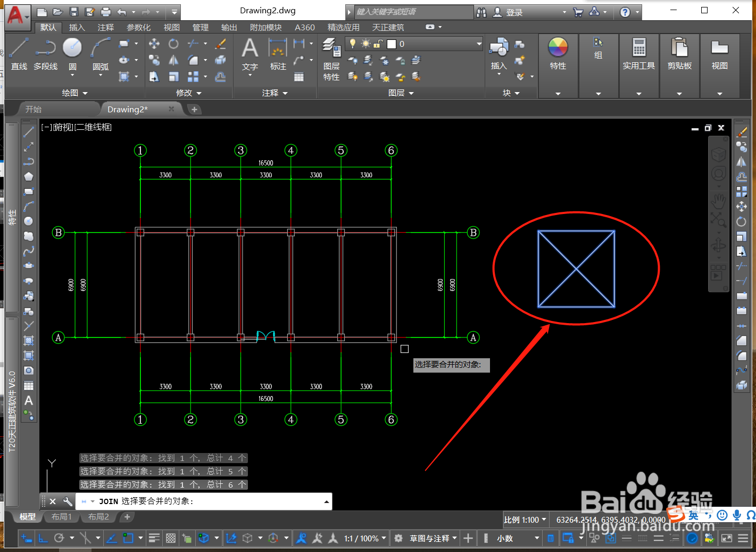Toggle layer freeze sun icon in layer dropdown
Image resolution: width=756 pixels, height=552 pixels.
pos(365,44)
